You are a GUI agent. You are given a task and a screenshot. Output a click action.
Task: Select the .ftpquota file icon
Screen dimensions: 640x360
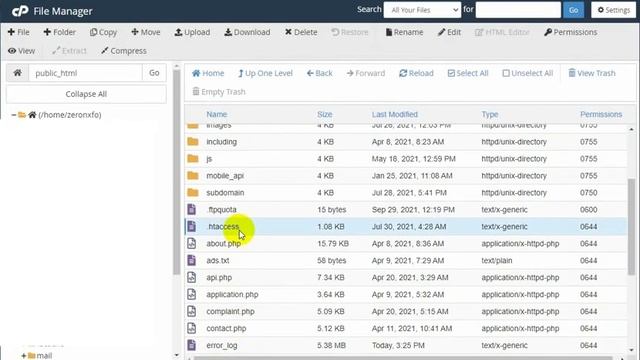pos(191,209)
